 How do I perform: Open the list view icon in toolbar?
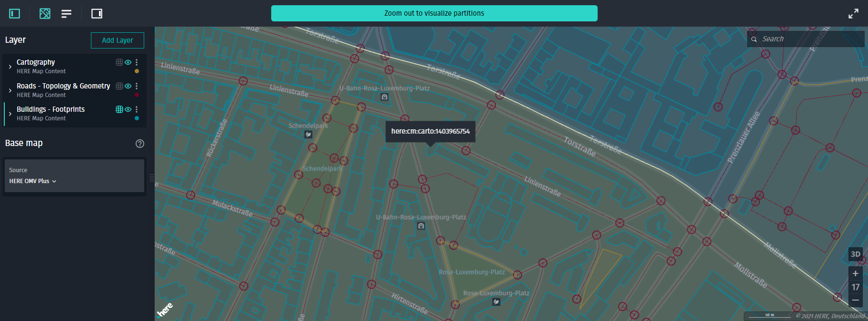[x=67, y=14]
